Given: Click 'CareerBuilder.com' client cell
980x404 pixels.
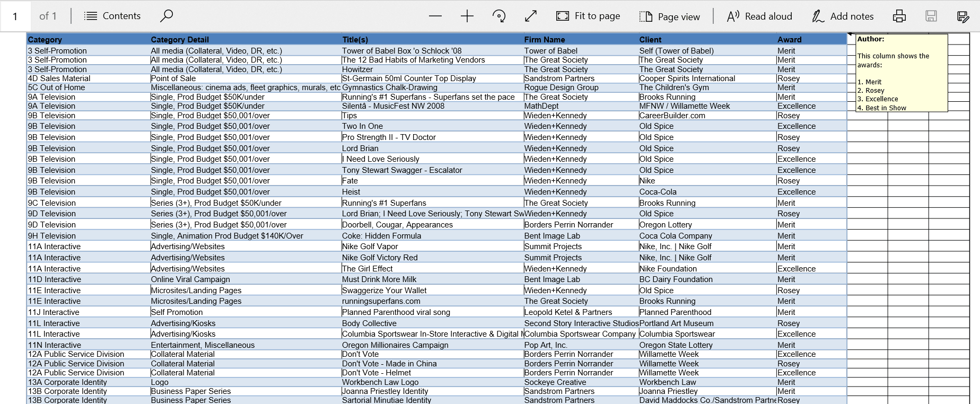Looking at the screenshot, I should [672, 116].
